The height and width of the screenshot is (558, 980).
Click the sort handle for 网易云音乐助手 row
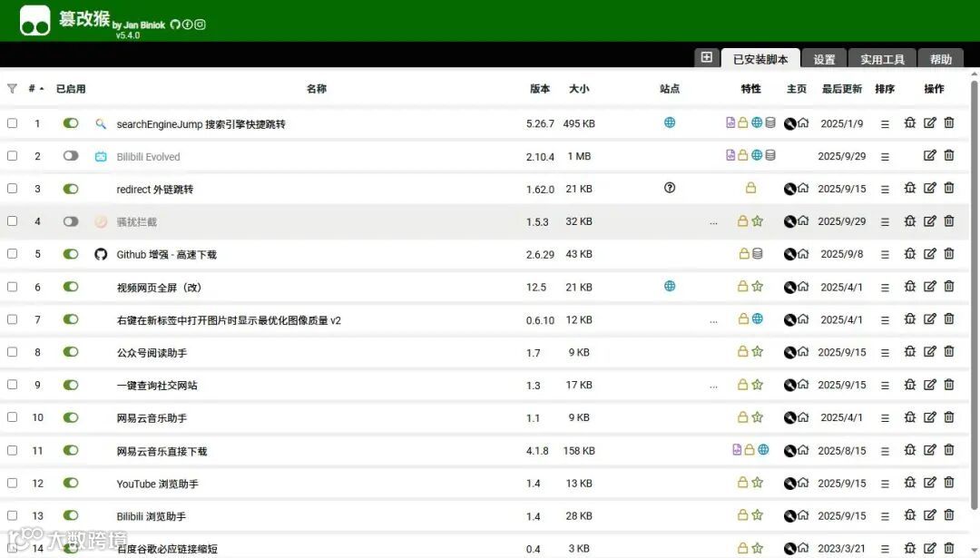[x=885, y=418]
